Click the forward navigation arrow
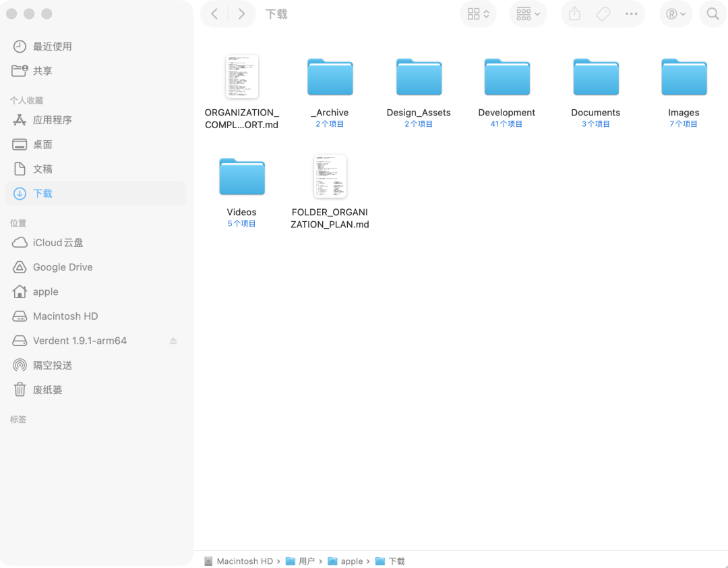Screen dimensions: 728x568 coord(241,14)
